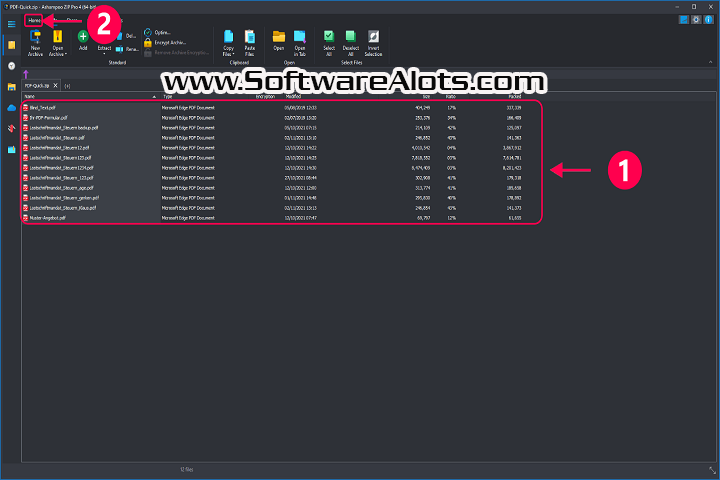This screenshot has width=720, height=480.
Task: Create a New Archive
Action: pos(35,43)
